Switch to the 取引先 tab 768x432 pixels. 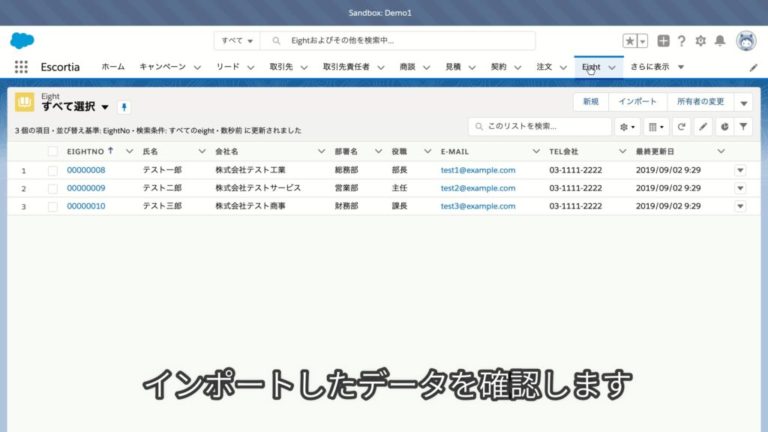coord(281,67)
